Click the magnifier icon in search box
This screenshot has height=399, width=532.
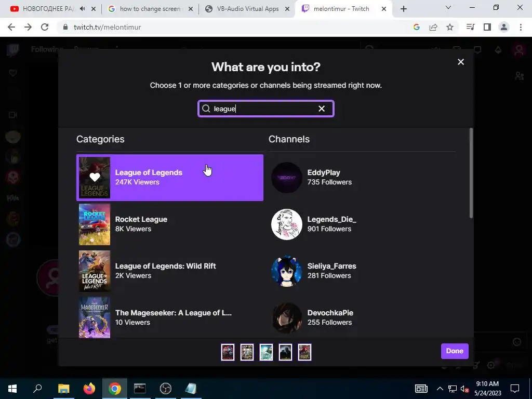pos(206,109)
